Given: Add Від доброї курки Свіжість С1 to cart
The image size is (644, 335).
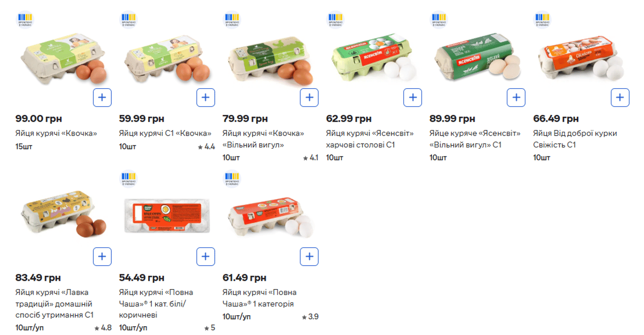Looking at the screenshot, I should click(x=620, y=97).
